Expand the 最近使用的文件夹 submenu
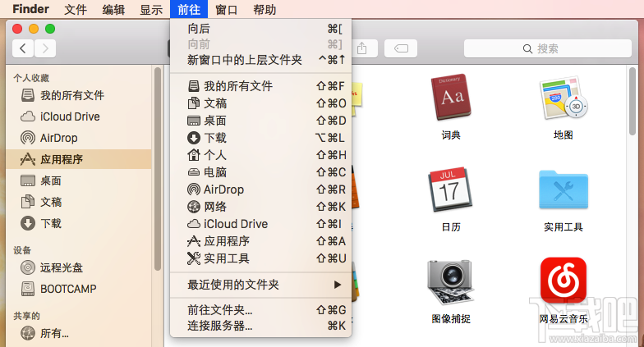Screen dimensions: 644x347 tap(261, 285)
